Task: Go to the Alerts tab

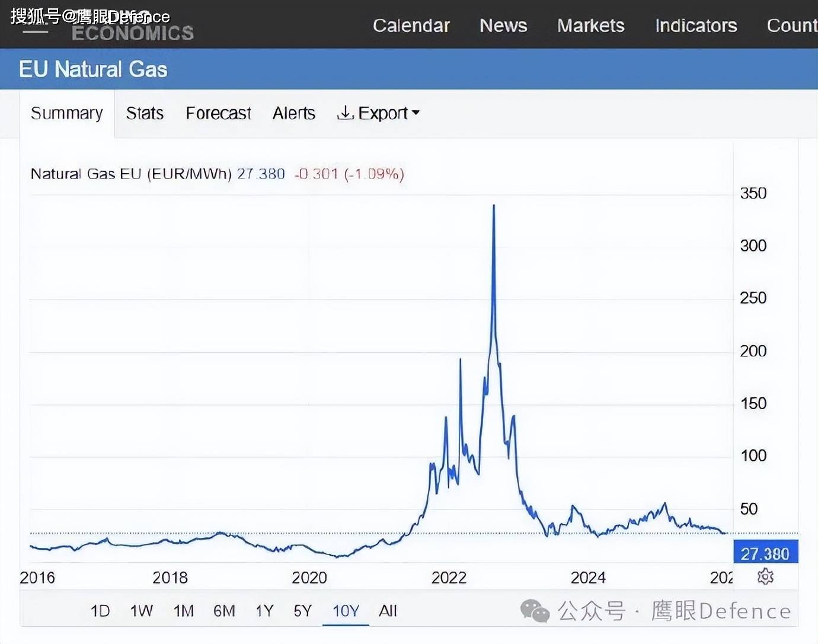Action: pos(293,113)
